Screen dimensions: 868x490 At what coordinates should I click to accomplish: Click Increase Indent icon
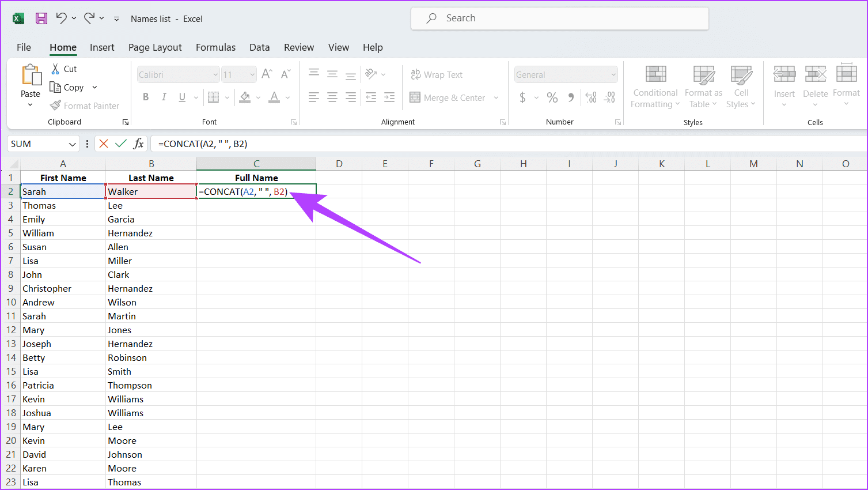[x=389, y=97]
